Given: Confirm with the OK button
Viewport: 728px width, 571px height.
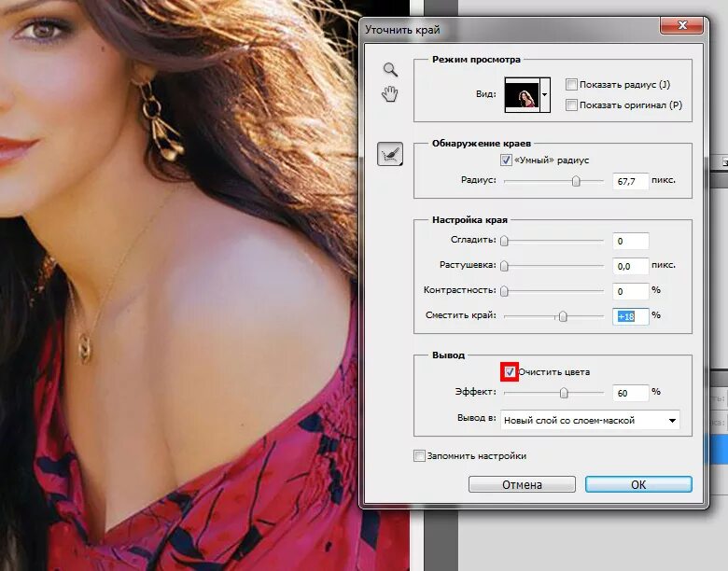Looking at the screenshot, I should [638, 484].
